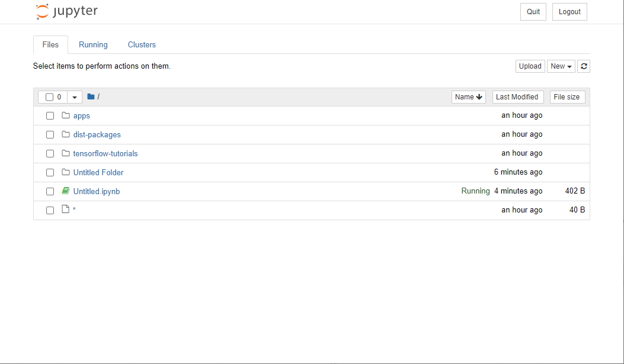
Task: Click the apps folder icon
Action: [x=66, y=115]
